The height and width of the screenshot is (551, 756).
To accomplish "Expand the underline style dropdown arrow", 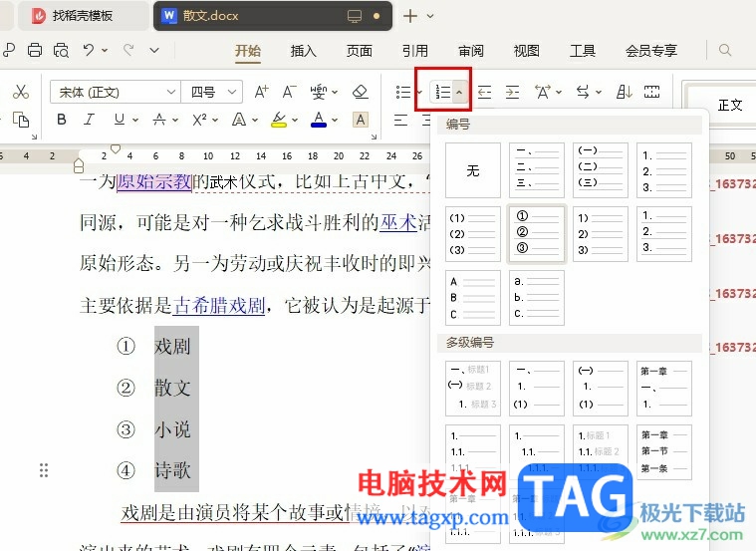I will coord(135,120).
